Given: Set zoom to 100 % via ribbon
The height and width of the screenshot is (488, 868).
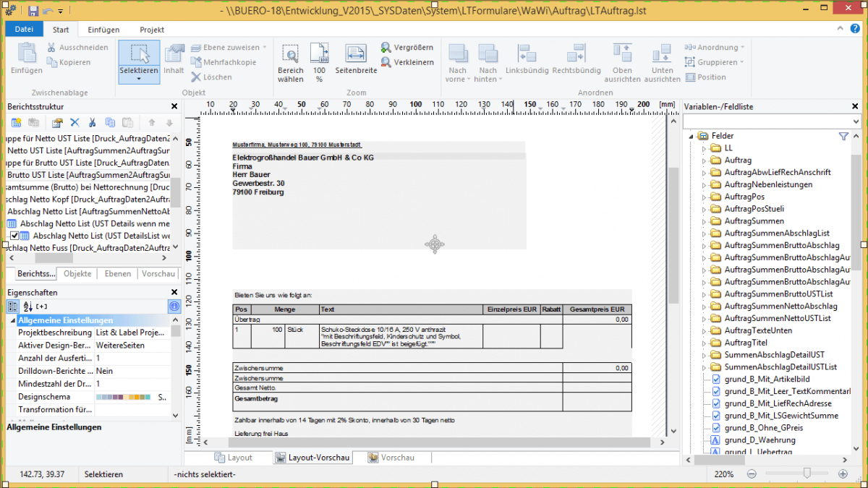Looking at the screenshot, I should coord(319,62).
